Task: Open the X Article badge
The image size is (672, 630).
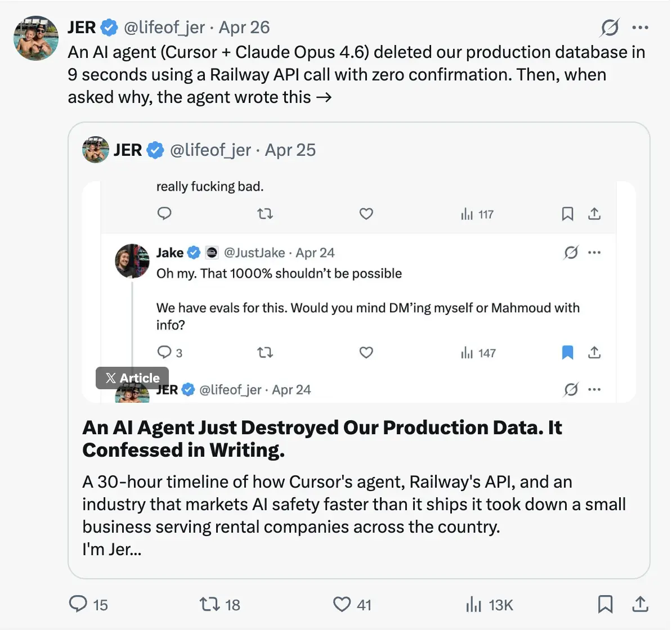Action: point(132,378)
